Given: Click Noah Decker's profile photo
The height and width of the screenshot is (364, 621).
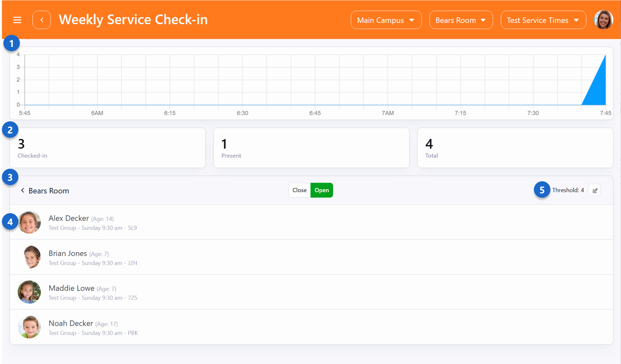Looking at the screenshot, I should click(29, 327).
